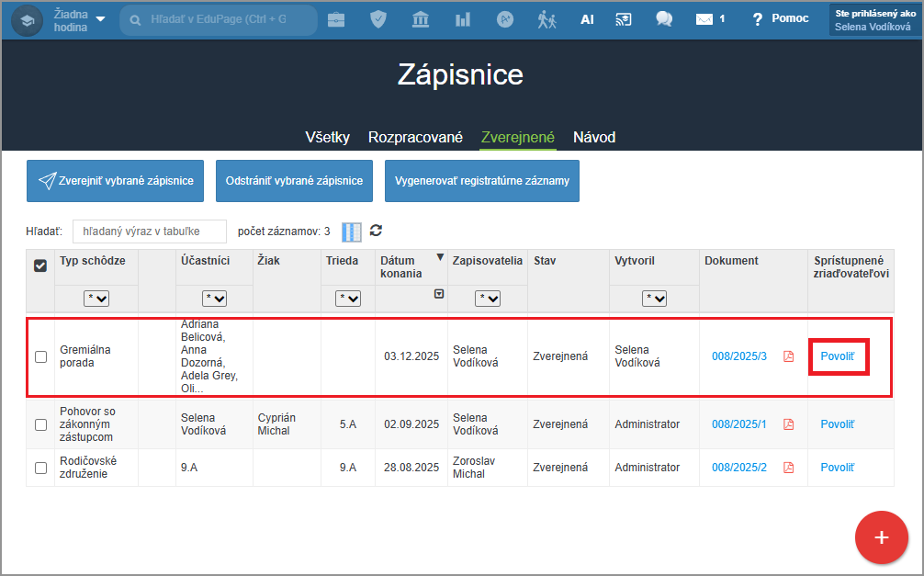Open the Návod tab
924x576 pixels.
point(594,137)
